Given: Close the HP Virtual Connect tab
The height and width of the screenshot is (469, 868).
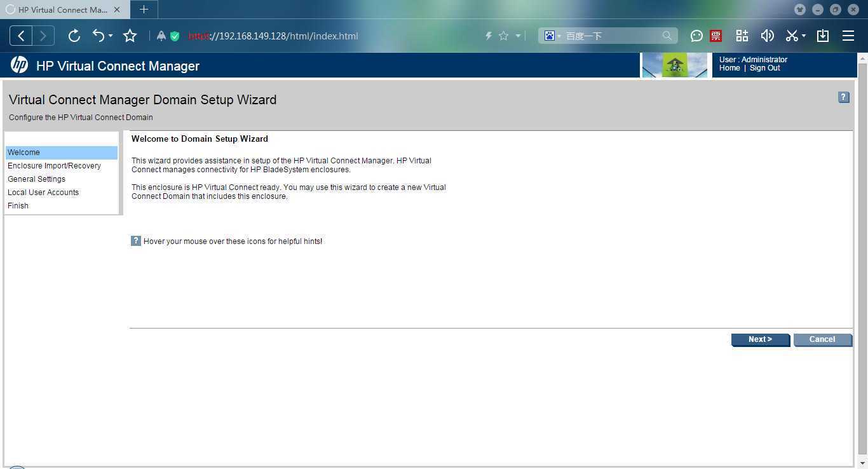Looking at the screenshot, I should pyautogui.click(x=117, y=10).
